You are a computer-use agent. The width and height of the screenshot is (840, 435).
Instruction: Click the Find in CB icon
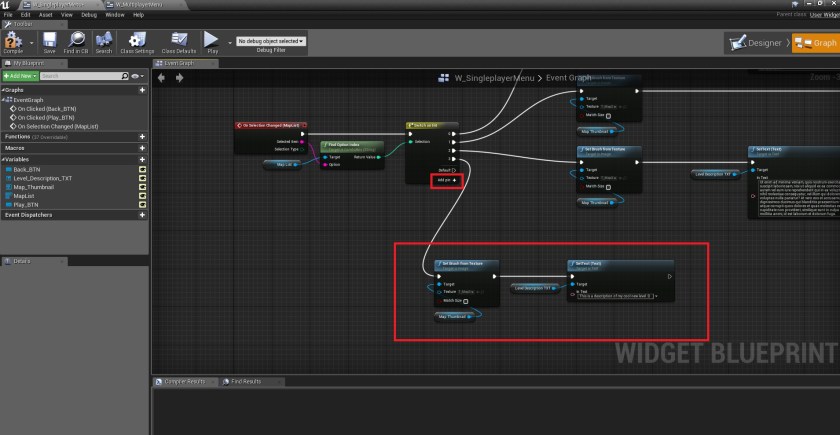(75, 42)
